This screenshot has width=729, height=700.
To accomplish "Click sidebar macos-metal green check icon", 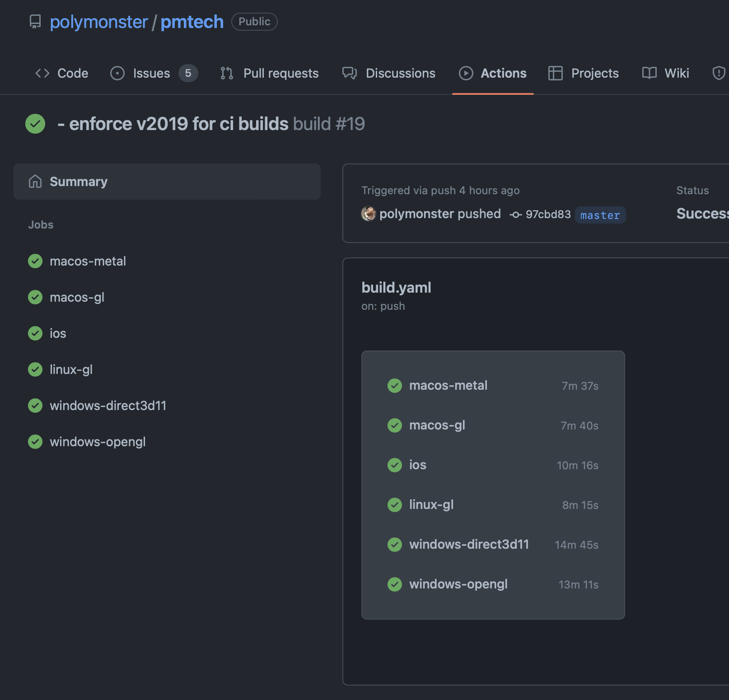I will [35, 261].
